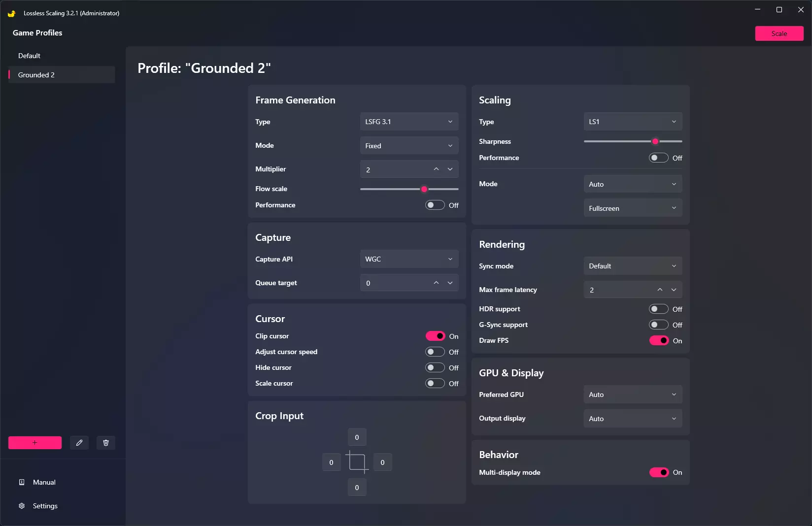Open Scaling Mode dropdown showing Auto
Screen dimensions: 812x526
click(x=633, y=184)
